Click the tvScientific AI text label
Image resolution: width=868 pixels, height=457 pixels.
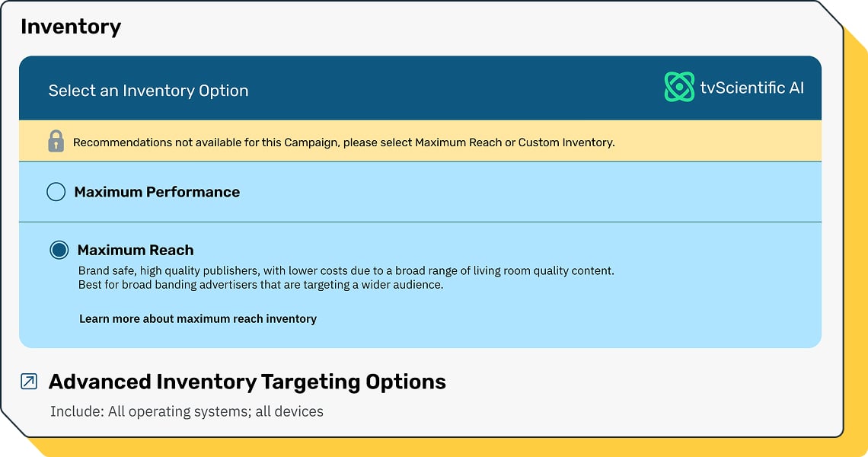752,88
